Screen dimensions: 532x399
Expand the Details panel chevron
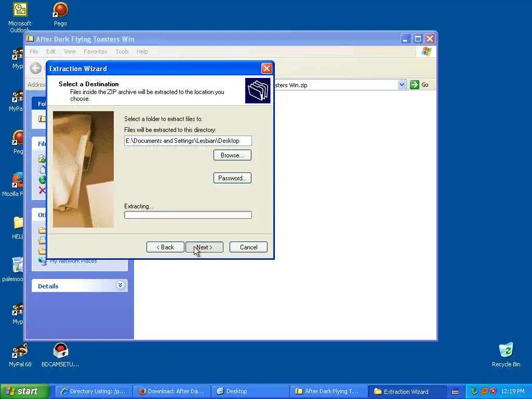pyautogui.click(x=120, y=285)
